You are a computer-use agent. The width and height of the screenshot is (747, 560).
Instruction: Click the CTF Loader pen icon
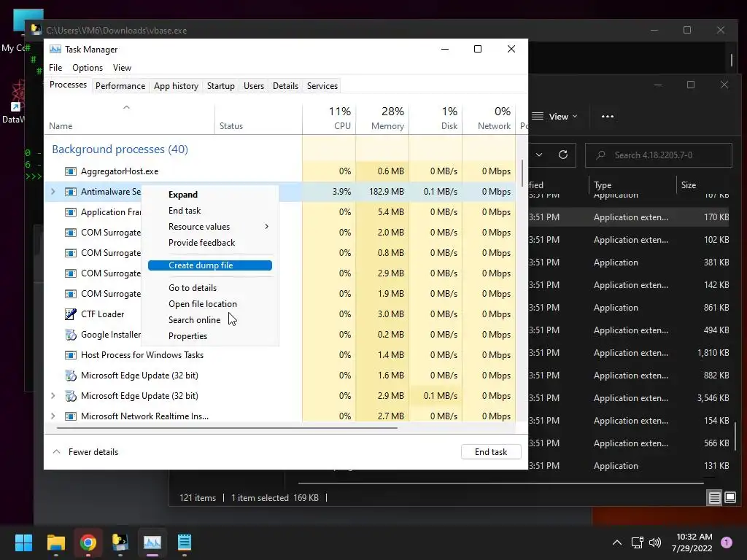tap(71, 314)
